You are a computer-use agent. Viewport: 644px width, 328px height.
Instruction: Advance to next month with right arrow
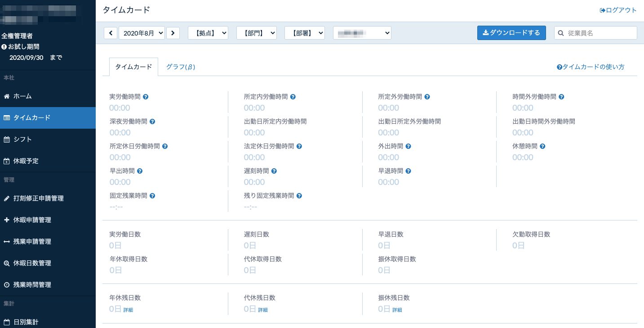click(173, 33)
